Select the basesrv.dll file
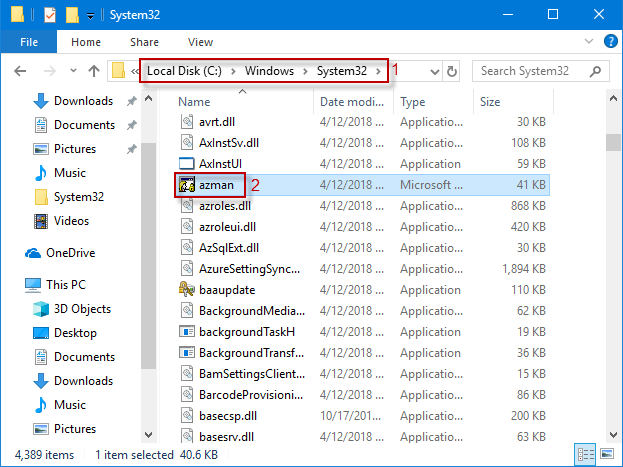 point(226,437)
